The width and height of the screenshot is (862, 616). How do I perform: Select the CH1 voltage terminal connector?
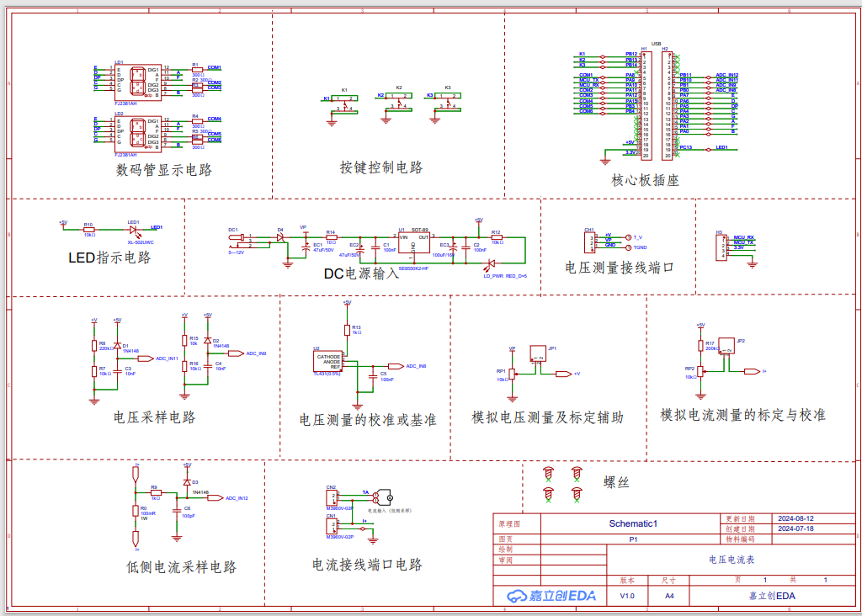[x=590, y=242]
